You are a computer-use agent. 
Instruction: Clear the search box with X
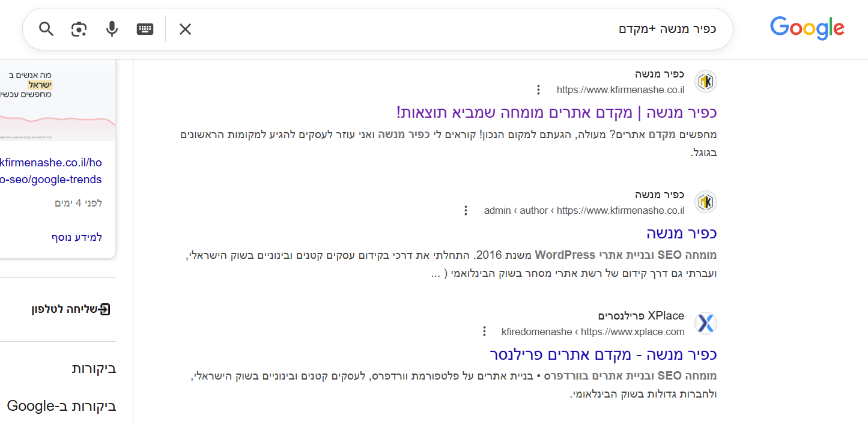[x=185, y=29]
